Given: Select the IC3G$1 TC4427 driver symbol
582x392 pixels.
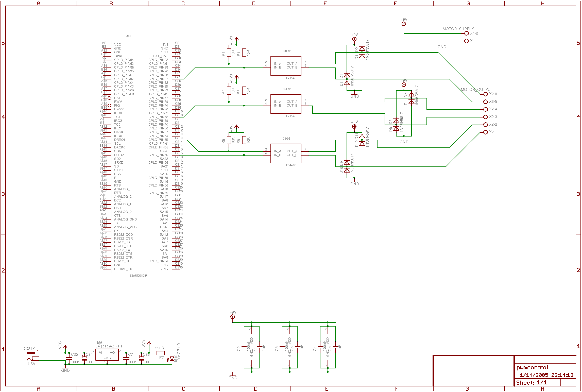Looking at the screenshot, I should (x=286, y=153).
